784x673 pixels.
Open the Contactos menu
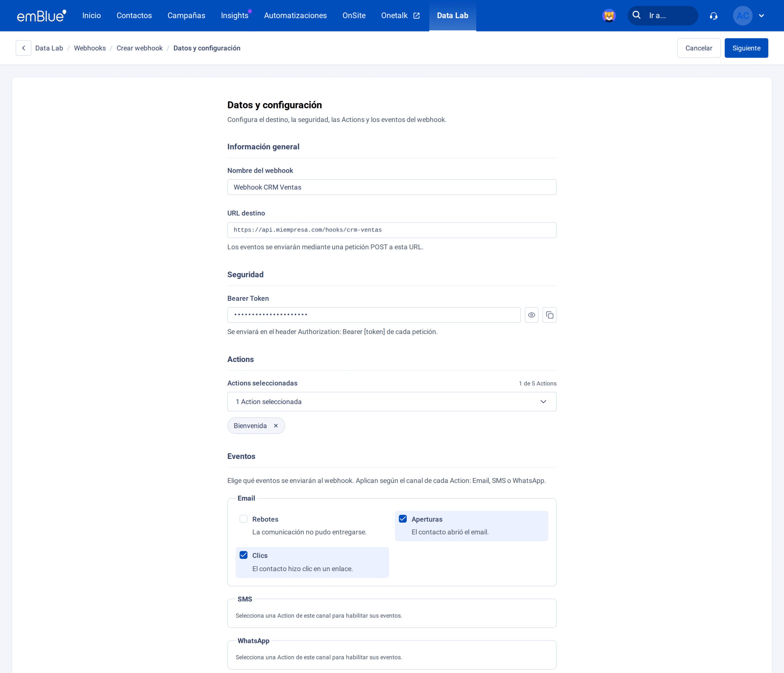pyautogui.click(x=134, y=16)
